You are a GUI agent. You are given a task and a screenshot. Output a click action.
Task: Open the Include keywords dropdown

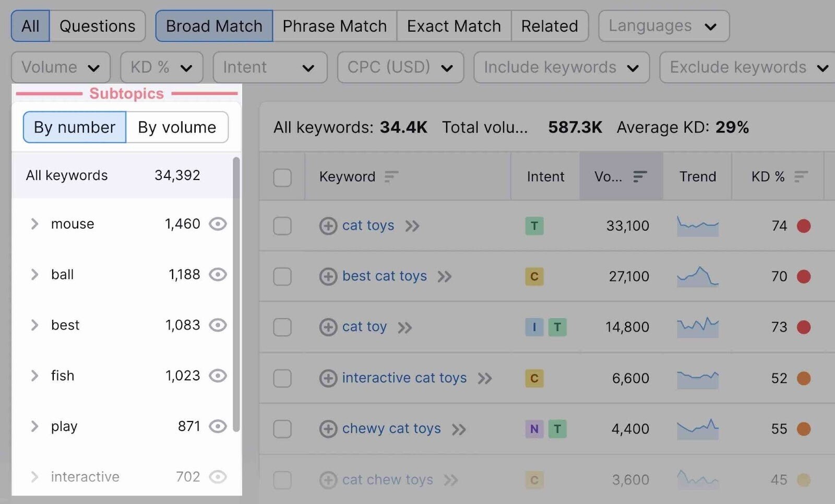(x=562, y=67)
